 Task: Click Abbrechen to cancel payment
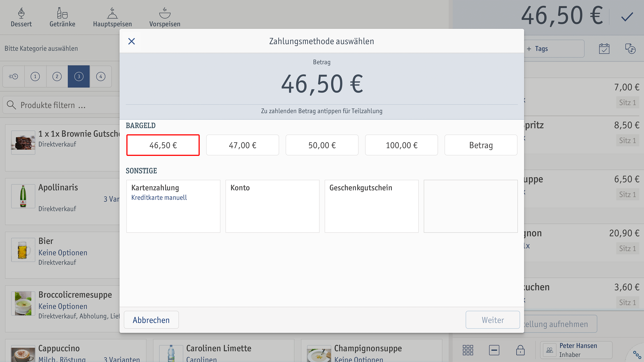click(151, 320)
